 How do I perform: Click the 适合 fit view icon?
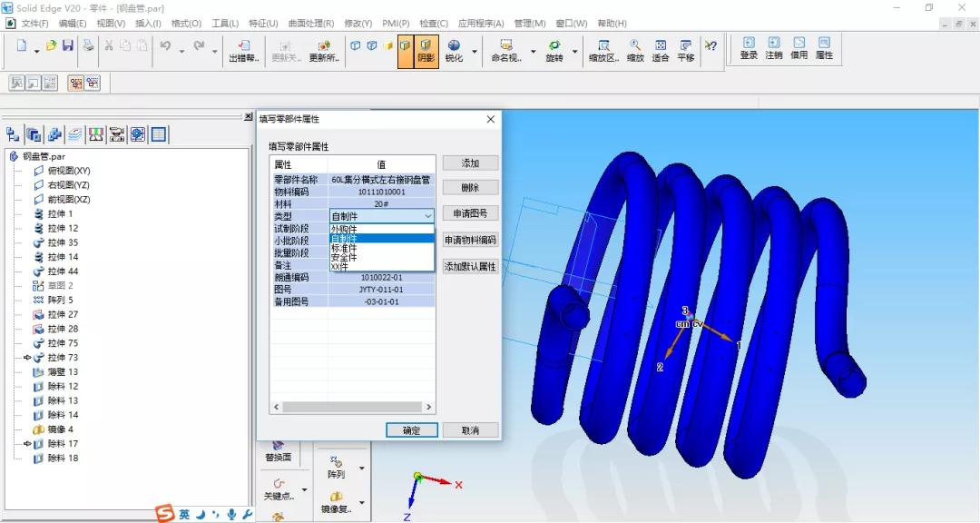pyautogui.click(x=661, y=50)
